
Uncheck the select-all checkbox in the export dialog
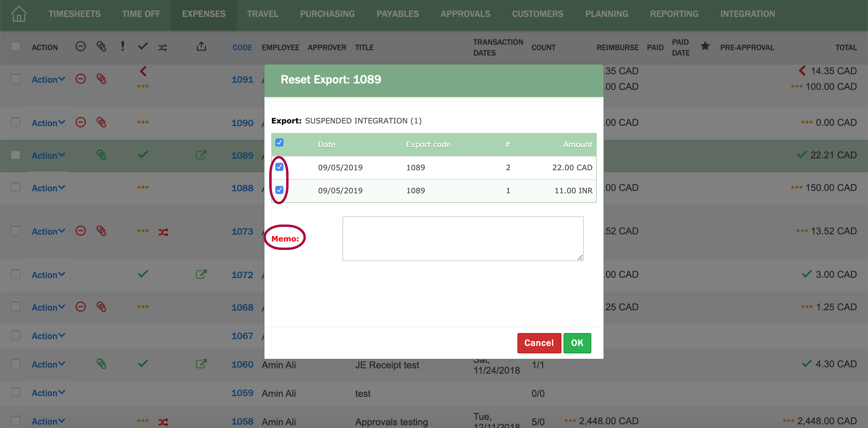[x=279, y=143]
